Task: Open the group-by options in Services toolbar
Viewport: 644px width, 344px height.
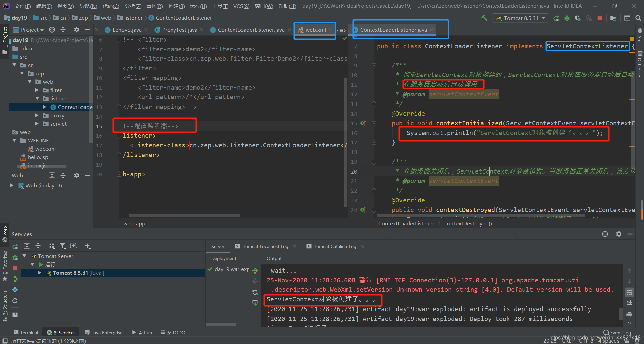Action: pos(52,246)
